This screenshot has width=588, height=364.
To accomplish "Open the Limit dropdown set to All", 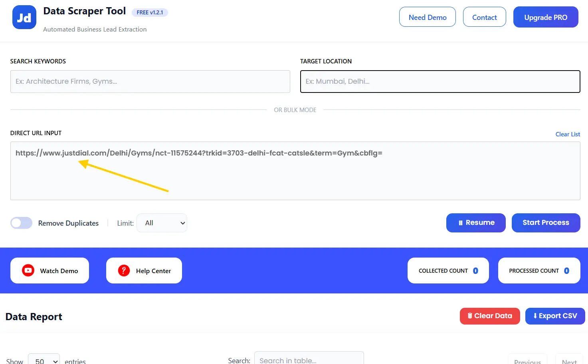I will [162, 222].
